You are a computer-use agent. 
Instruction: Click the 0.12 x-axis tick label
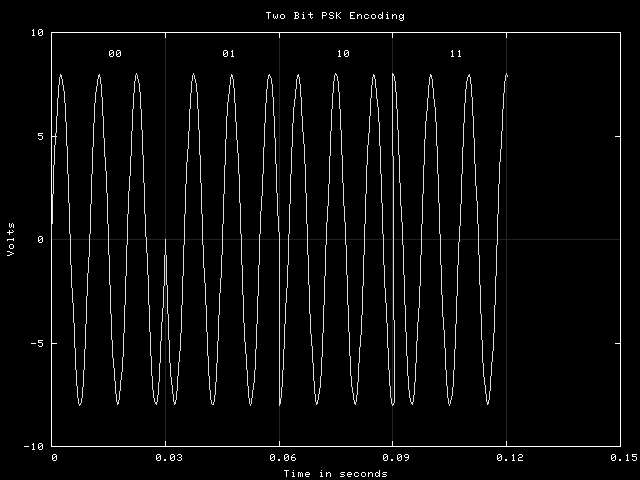point(507,457)
